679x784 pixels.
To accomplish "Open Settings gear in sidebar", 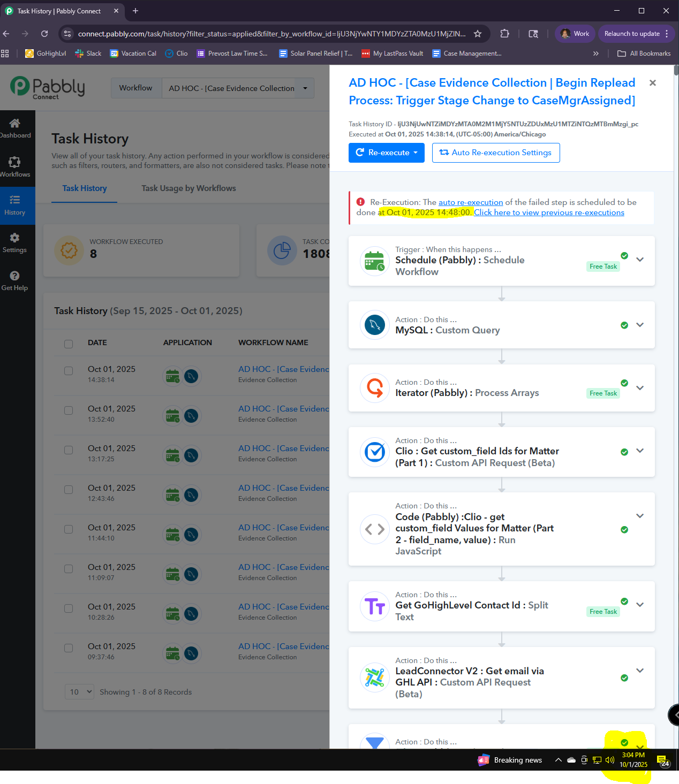I will click(15, 238).
